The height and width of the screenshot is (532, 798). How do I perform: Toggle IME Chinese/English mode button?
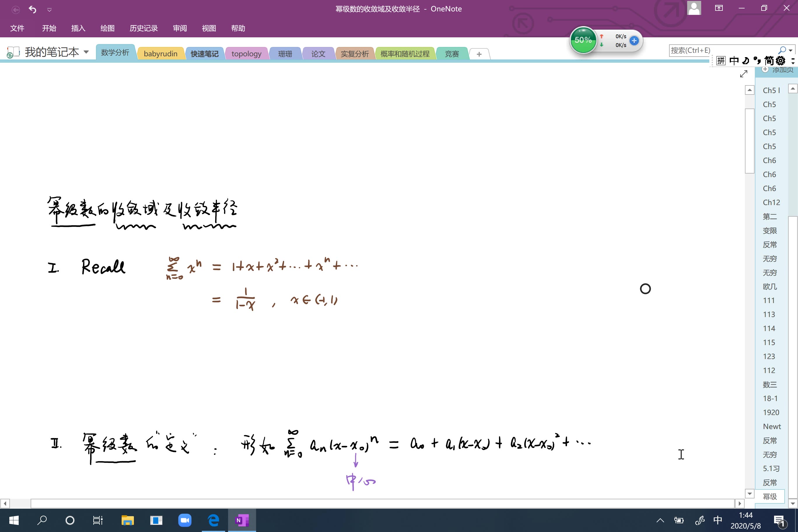coord(734,61)
